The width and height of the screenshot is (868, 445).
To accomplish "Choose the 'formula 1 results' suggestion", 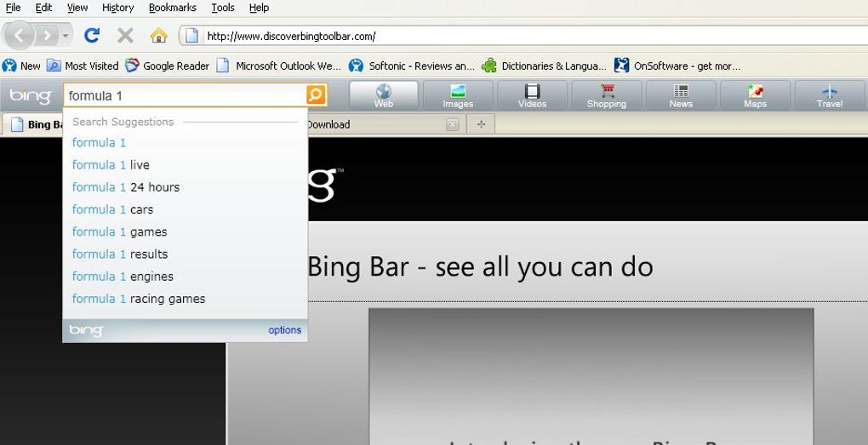I will point(185,254).
